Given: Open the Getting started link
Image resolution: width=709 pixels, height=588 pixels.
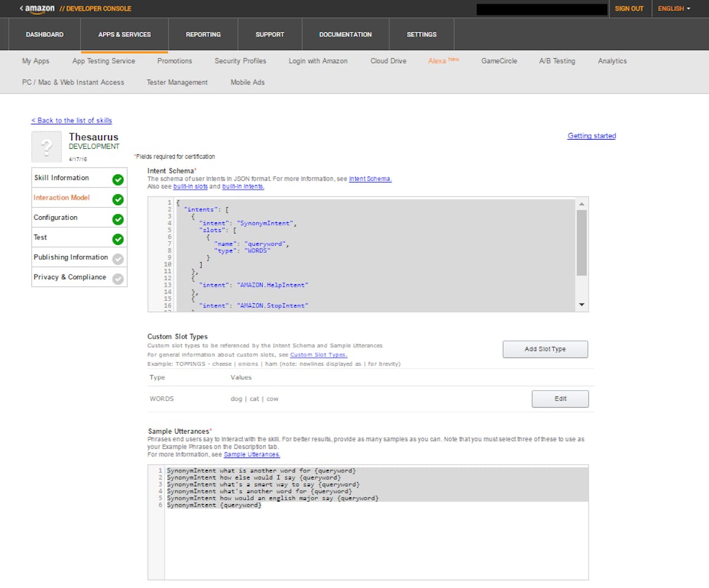Looking at the screenshot, I should click(591, 135).
